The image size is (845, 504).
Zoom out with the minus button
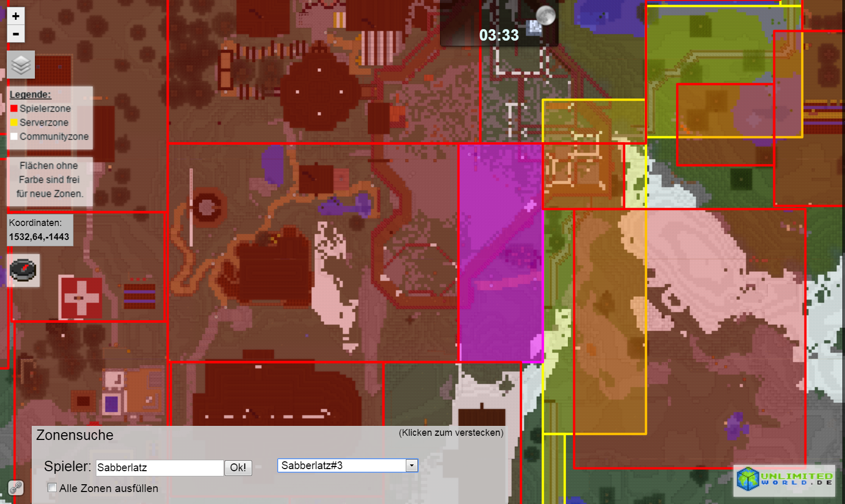click(16, 34)
